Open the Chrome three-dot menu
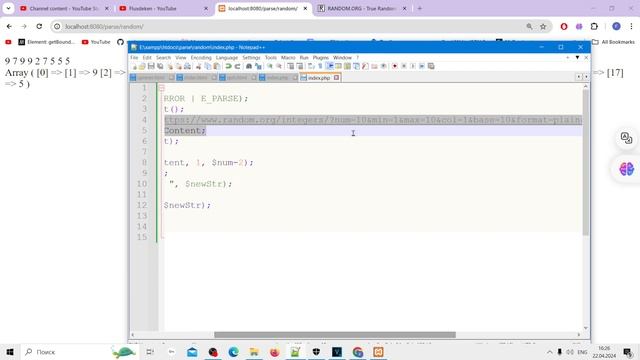The height and width of the screenshot is (360, 640). 631,27
